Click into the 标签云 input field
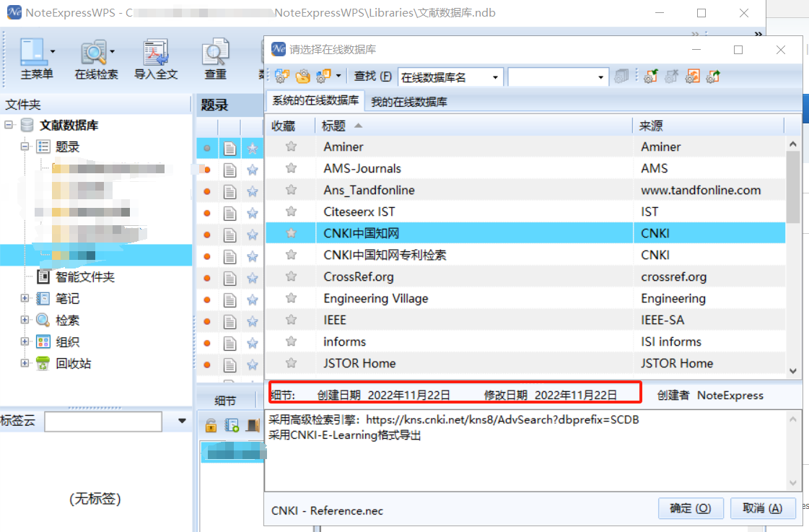 103,421
